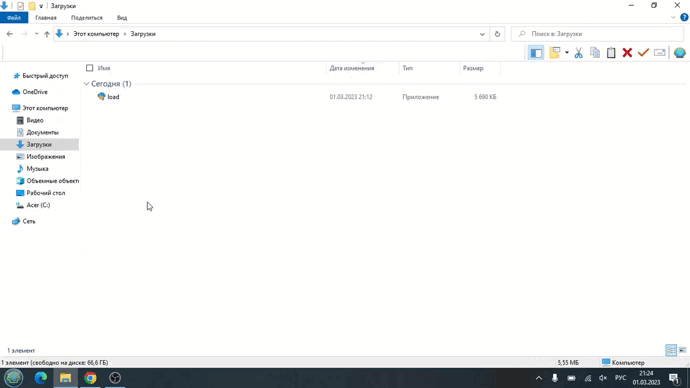Open Быстрый доступ in the sidebar
690x388 pixels.
click(x=45, y=76)
